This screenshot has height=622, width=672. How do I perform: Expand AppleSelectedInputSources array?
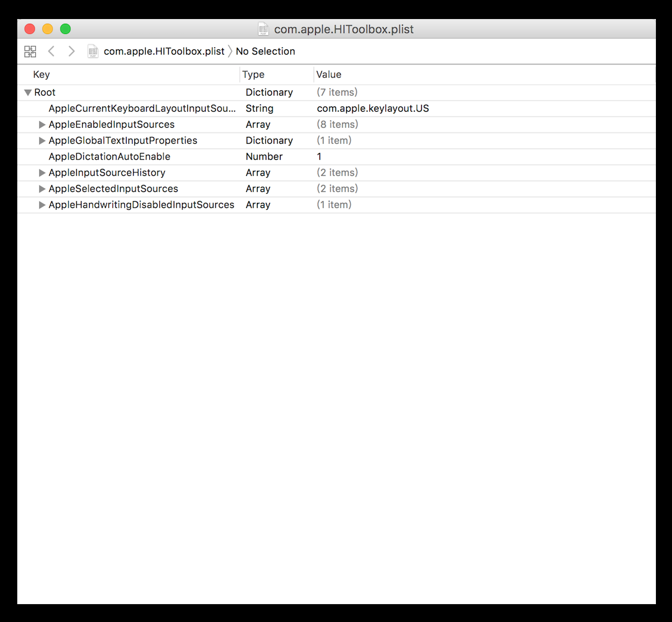coord(42,189)
